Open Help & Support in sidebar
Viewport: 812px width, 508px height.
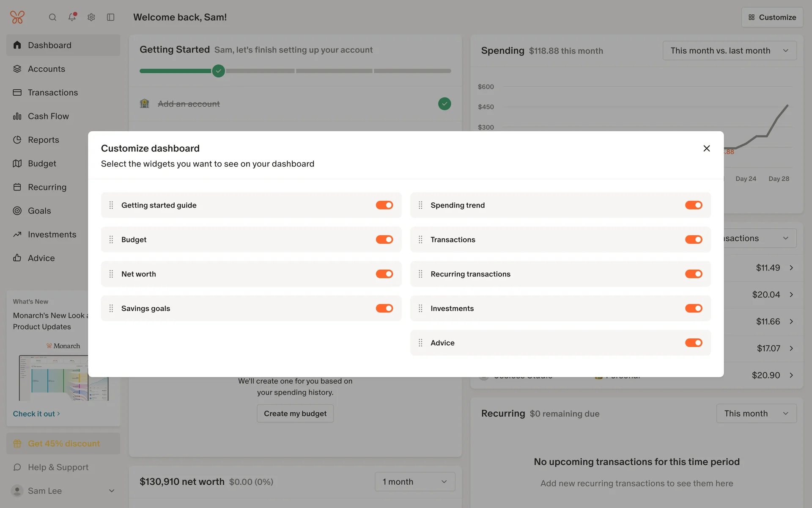(x=58, y=467)
